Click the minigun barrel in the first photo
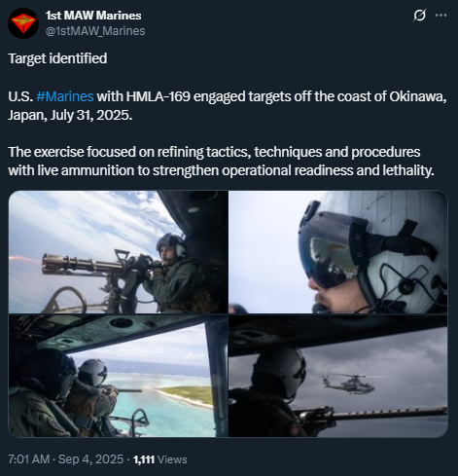 (x=83, y=265)
